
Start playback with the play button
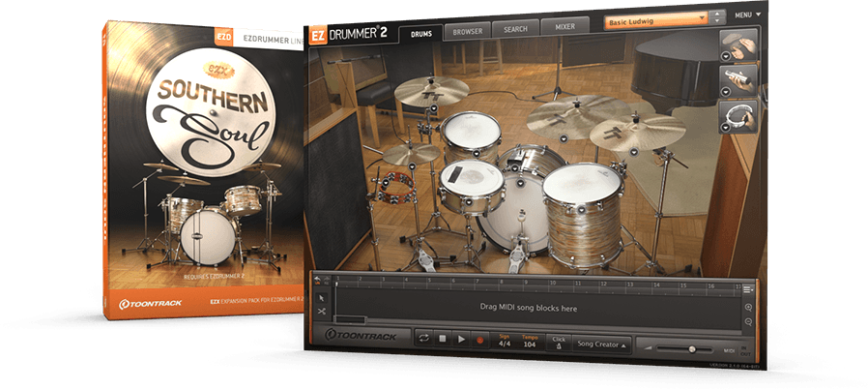[460, 340]
